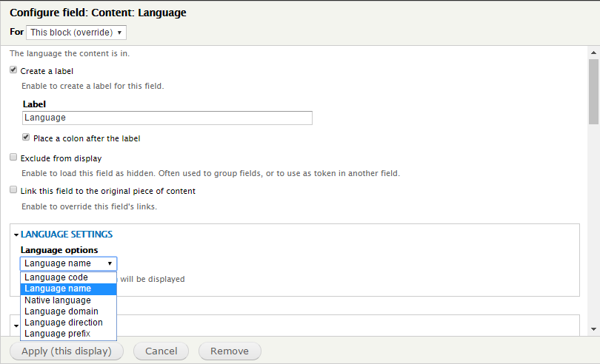Click the scrollbar up arrow
Screen dimensions: 600x364
[x=593, y=53]
